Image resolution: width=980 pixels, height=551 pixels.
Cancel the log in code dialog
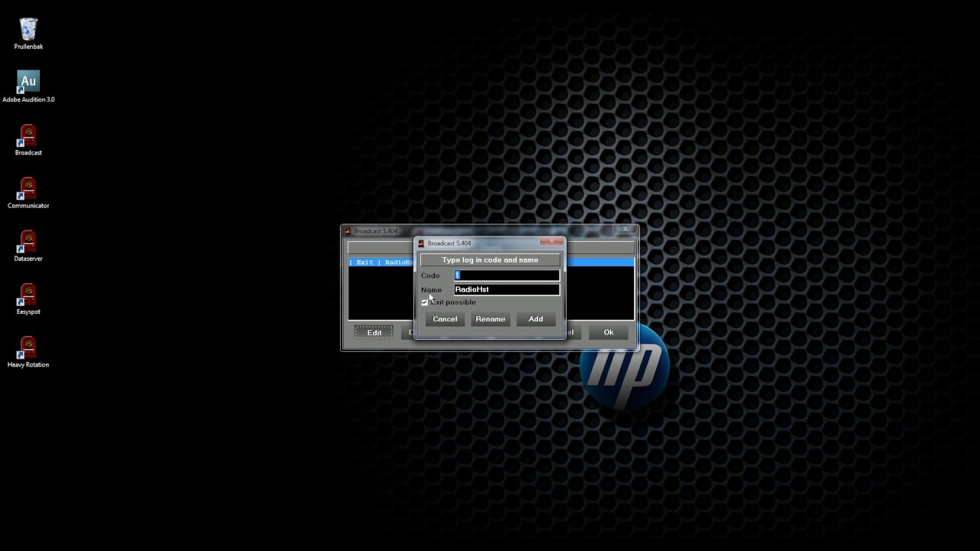(x=445, y=319)
